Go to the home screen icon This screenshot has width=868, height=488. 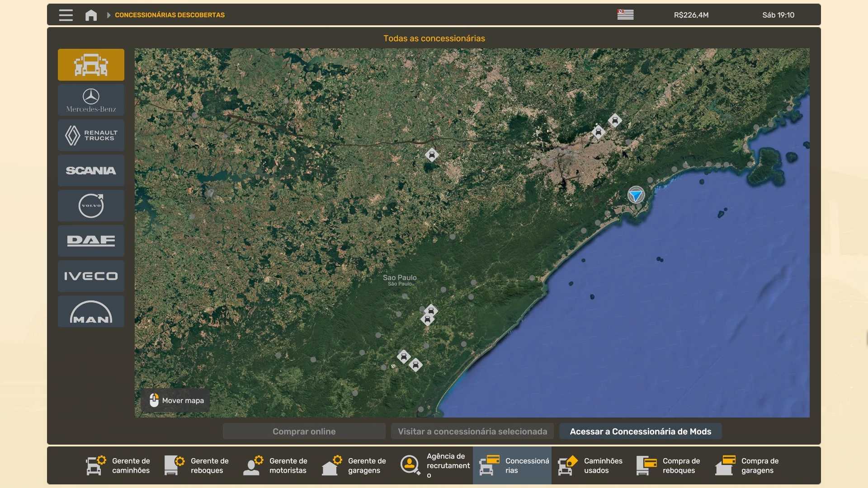coord(91,15)
